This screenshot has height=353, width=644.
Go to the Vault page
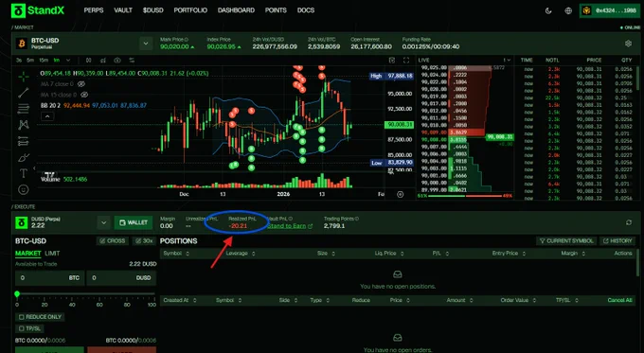tap(123, 10)
